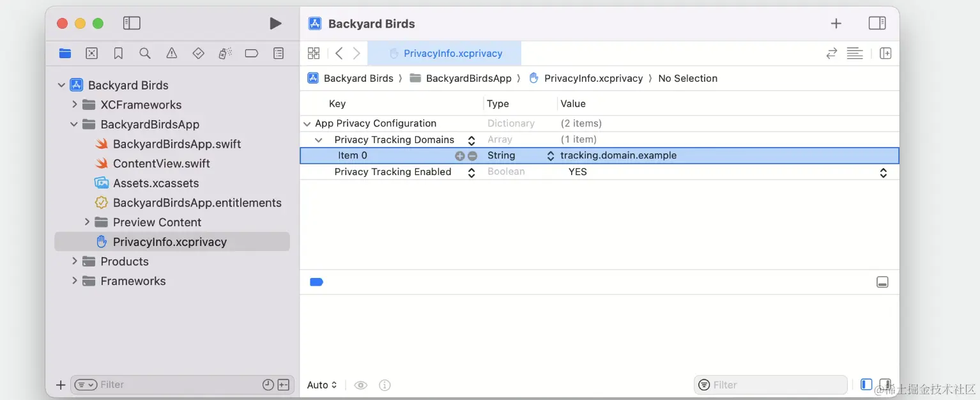
Task: Add item with plus on Item 0
Action: click(x=459, y=156)
